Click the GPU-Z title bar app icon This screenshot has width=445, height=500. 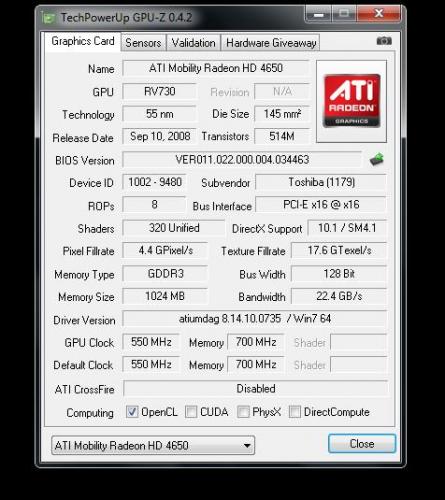click(48, 18)
